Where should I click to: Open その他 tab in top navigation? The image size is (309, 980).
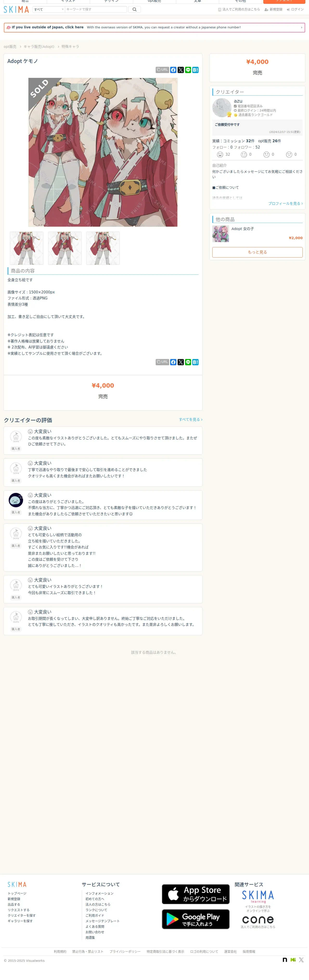point(240,1)
